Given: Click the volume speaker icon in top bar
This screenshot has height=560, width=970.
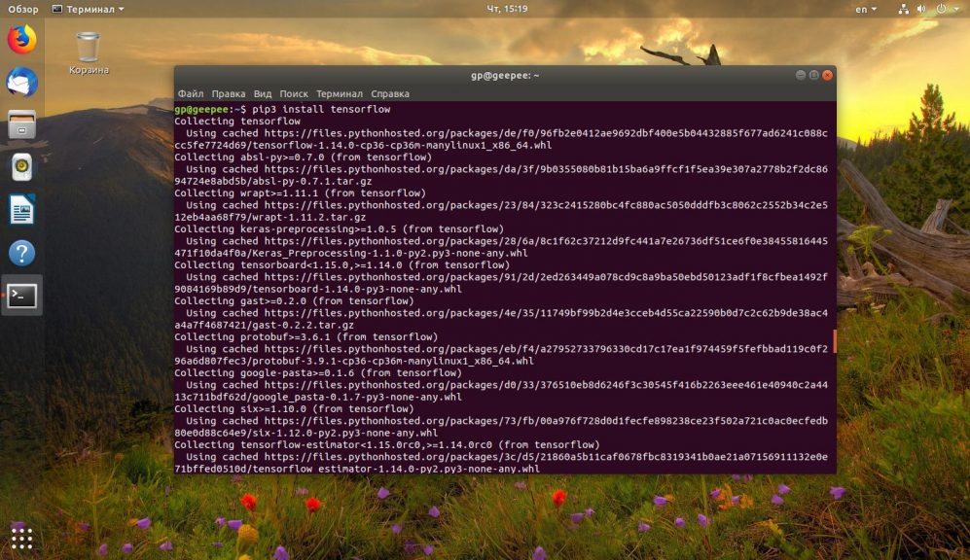Looking at the screenshot, I should tap(921, 9).
